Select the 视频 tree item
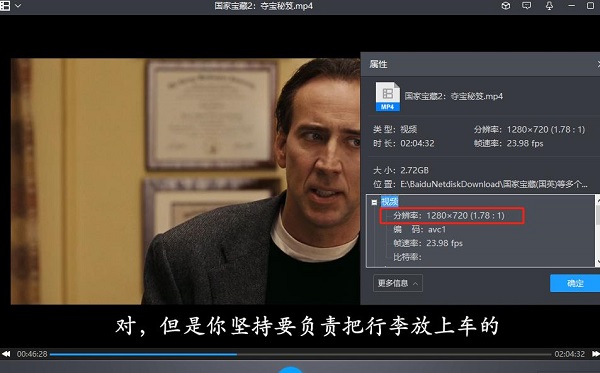Image resolution: width=600 pixels, height=373 pixels. pyautogui.click(x=390, y=202)
